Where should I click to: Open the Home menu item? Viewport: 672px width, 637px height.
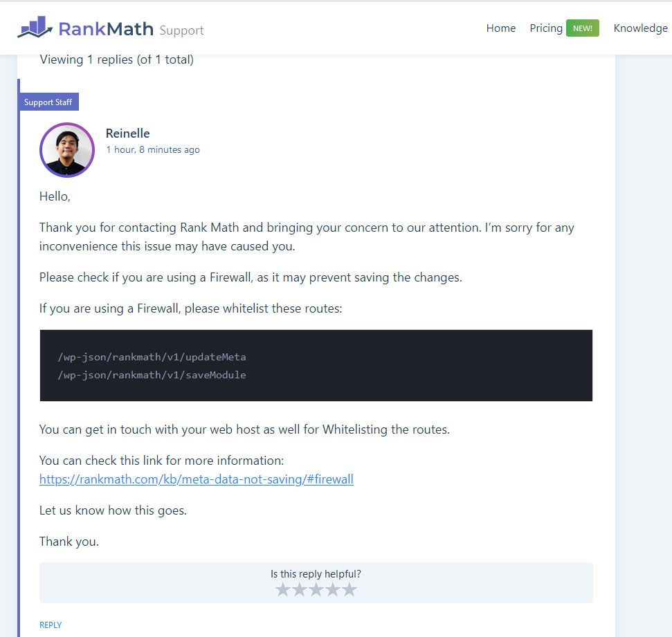pos(500,28)
